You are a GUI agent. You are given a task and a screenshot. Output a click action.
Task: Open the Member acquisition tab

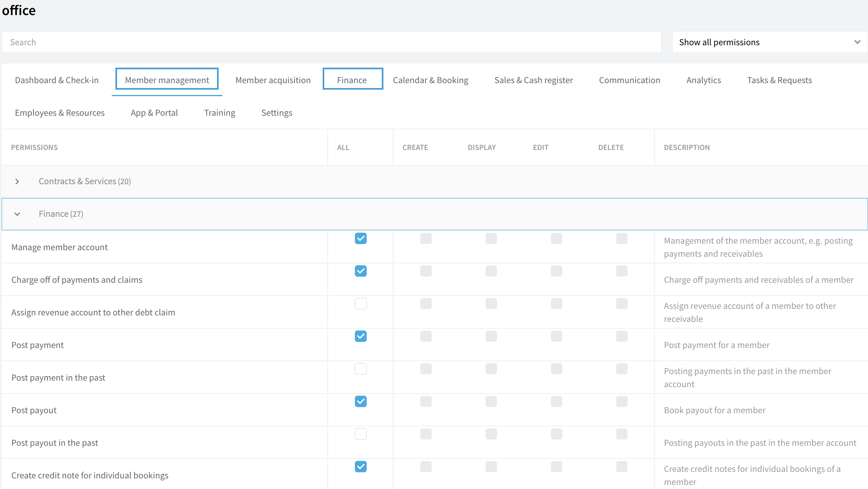[x=273, y=80]
